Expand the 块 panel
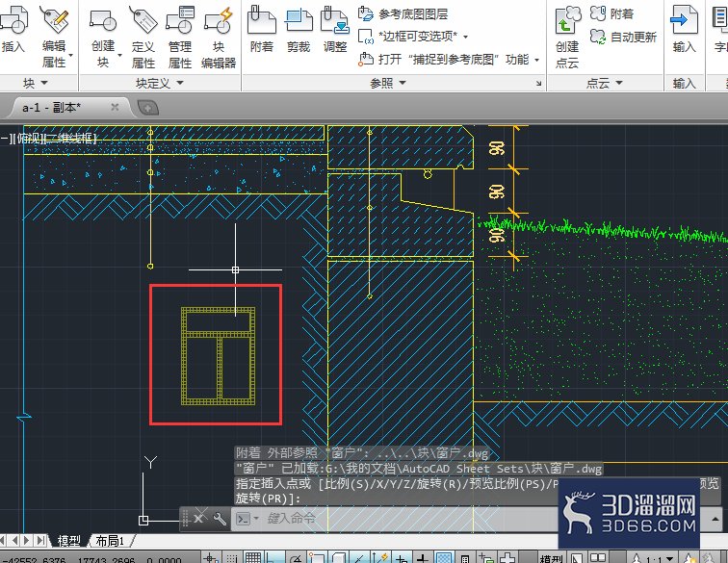 [36, 83]
